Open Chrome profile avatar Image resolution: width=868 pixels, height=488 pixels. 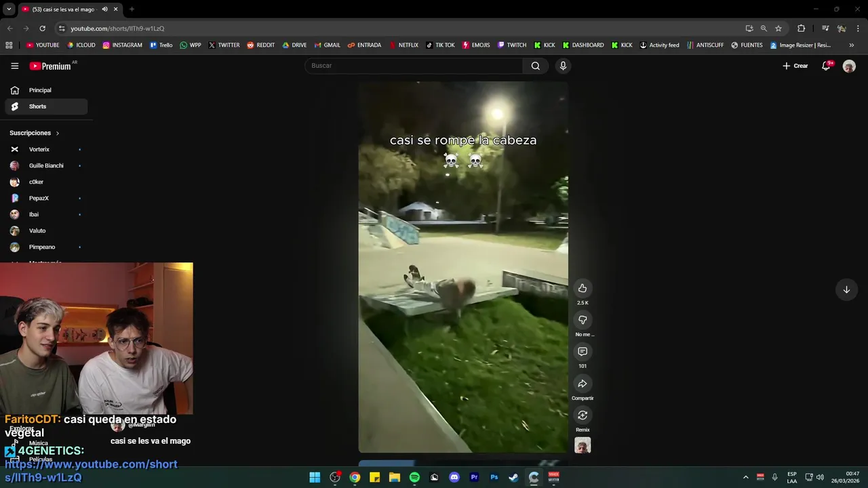coord(842,28)
